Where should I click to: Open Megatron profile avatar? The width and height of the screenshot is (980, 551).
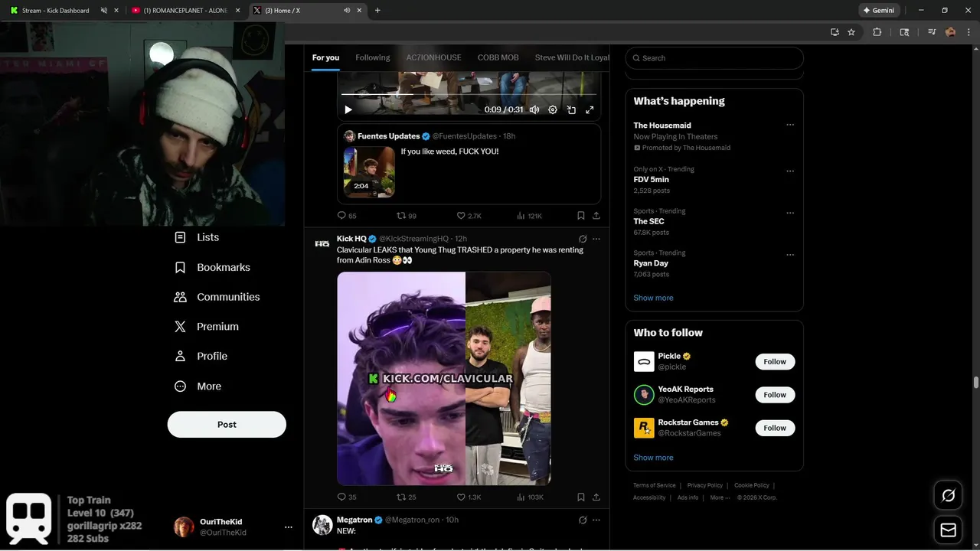pos(322,524)
